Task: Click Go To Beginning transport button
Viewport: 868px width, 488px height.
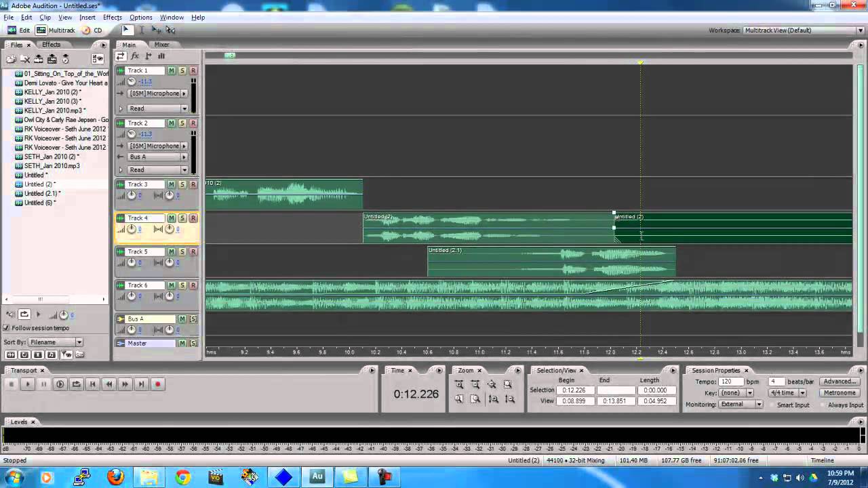Action: [x=92, y=384]
